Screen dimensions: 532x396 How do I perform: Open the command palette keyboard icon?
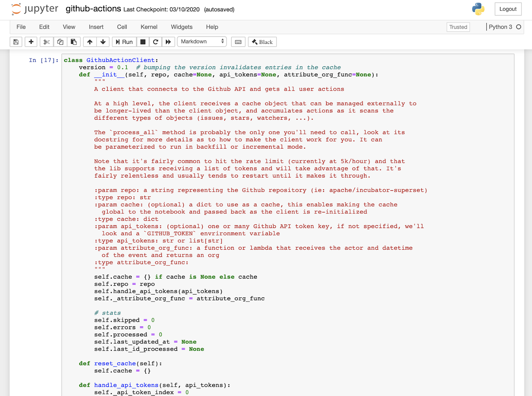coord(238,42)
